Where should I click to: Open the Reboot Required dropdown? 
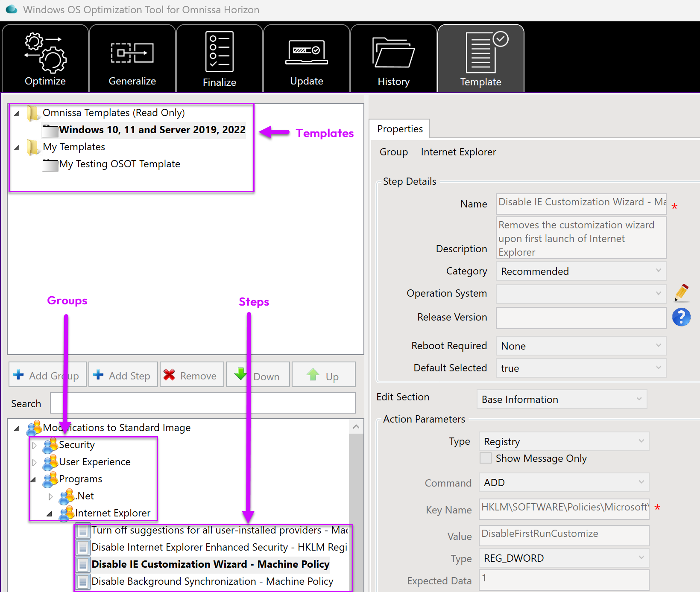[581, 346]
